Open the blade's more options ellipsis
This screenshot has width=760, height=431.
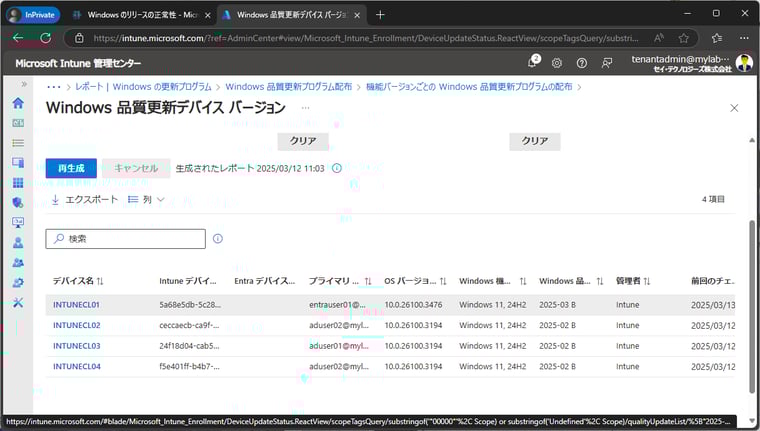[305, 108]
